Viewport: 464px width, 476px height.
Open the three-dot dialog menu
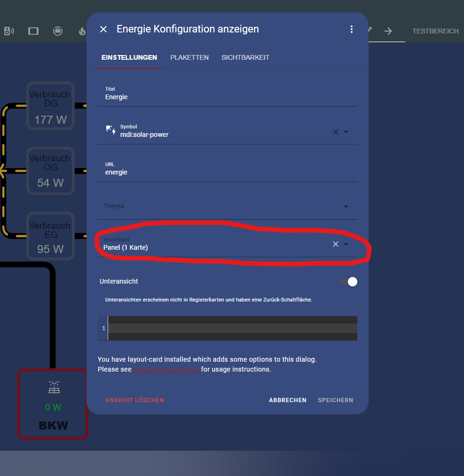(x=352, y=29)
